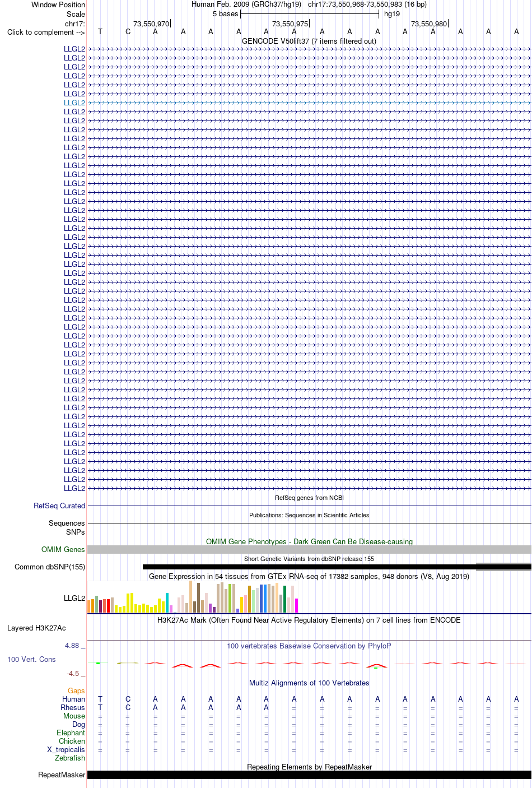Click the 73,550,970 position marker
The height and width of the screenshot is (788, 532).
point(151,24)
